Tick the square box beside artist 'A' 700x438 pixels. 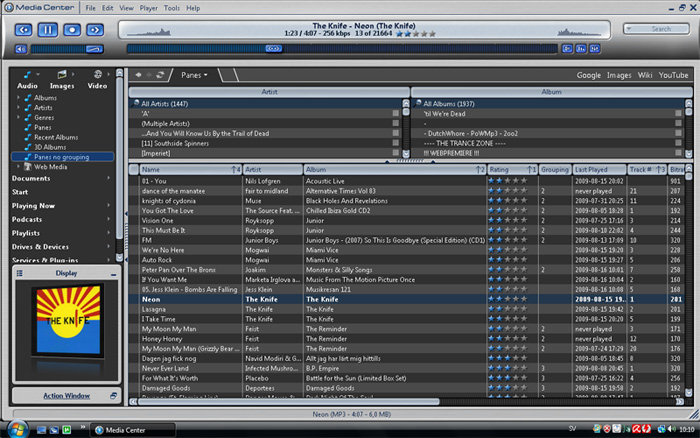[x=396, y=113]
